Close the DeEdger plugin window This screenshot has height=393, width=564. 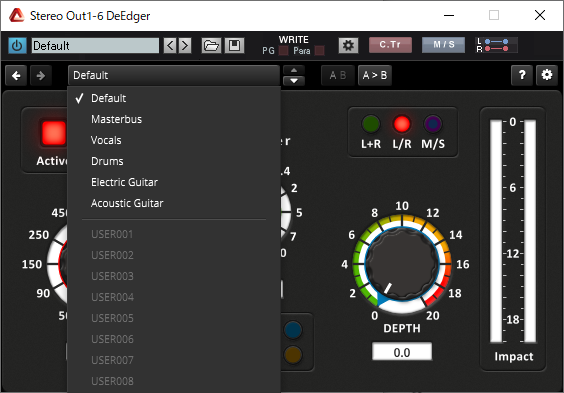(x=540, y=15)
